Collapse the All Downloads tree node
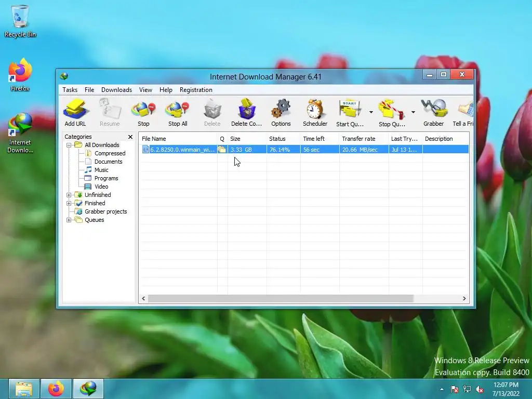The width and height of the screenshot is (532, 399). pyautogui.click(x=69, y=145)
